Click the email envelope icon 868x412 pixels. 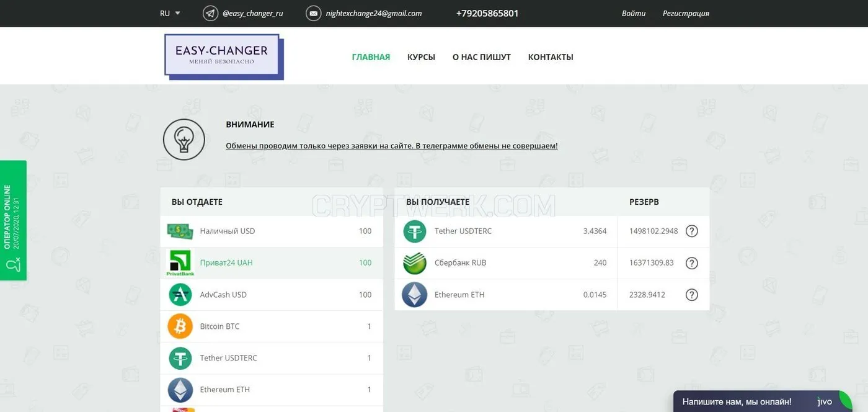coord(314,13)
